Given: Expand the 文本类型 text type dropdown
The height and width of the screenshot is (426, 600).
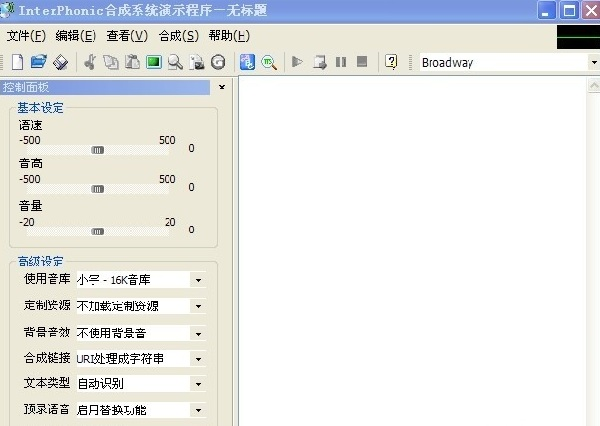Looking at the screenshot, I should click(x=198, y=384).
